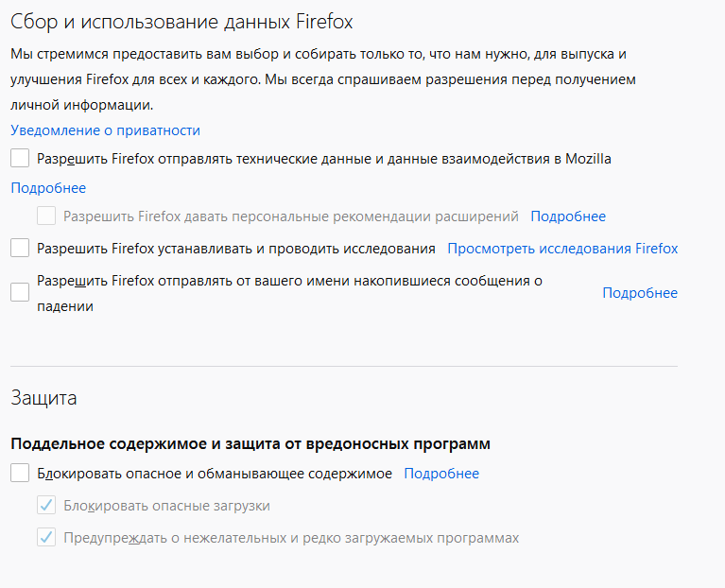Open Подробнее link beside dangerous content blocking
Viewport: 725px width, 588px height.
pos(441,474)
